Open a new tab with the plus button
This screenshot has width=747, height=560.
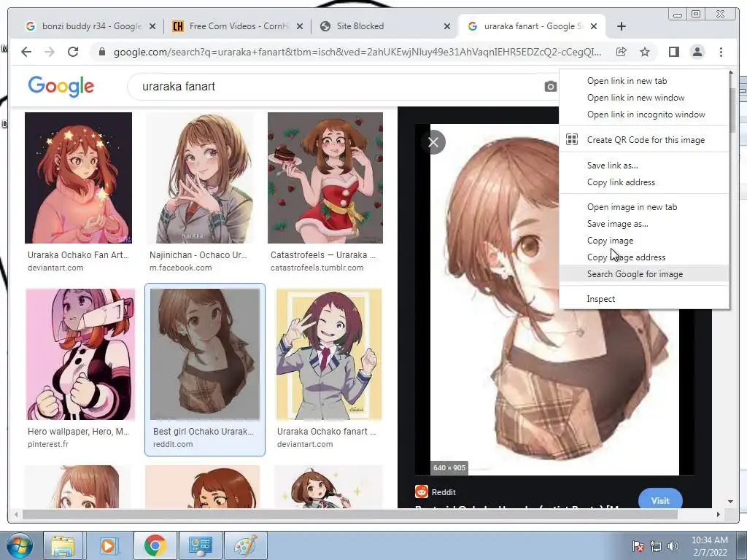click(x=622, y=26)
